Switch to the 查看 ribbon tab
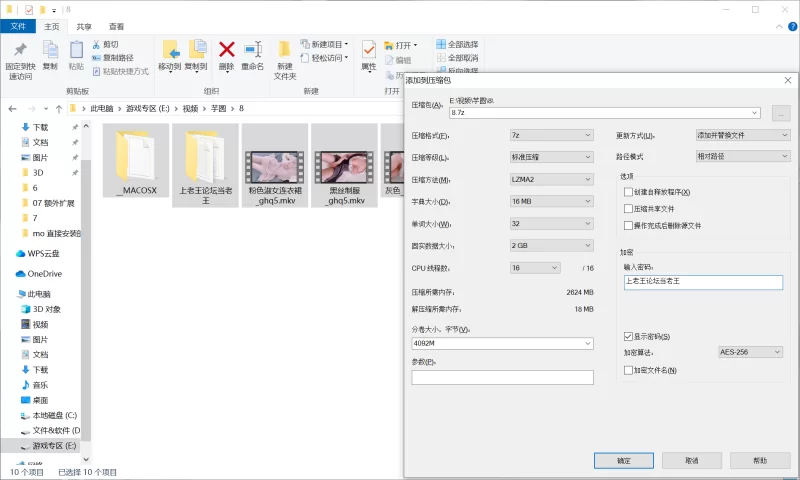This screenshot has height=480, width=800. coord(116,27)
